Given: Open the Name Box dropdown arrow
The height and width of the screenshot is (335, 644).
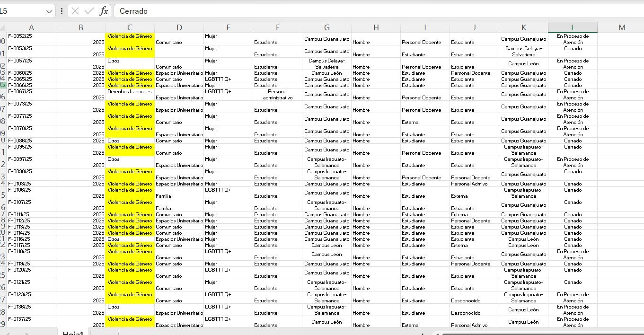Looking at the screenshot, I should 50,11.
